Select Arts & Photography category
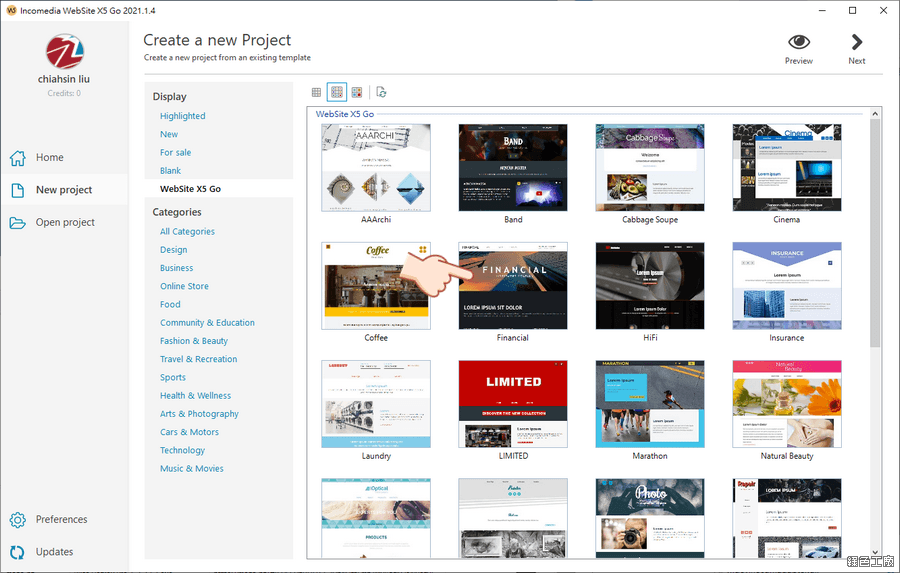 pyautogui.click(x=199, y=414)
